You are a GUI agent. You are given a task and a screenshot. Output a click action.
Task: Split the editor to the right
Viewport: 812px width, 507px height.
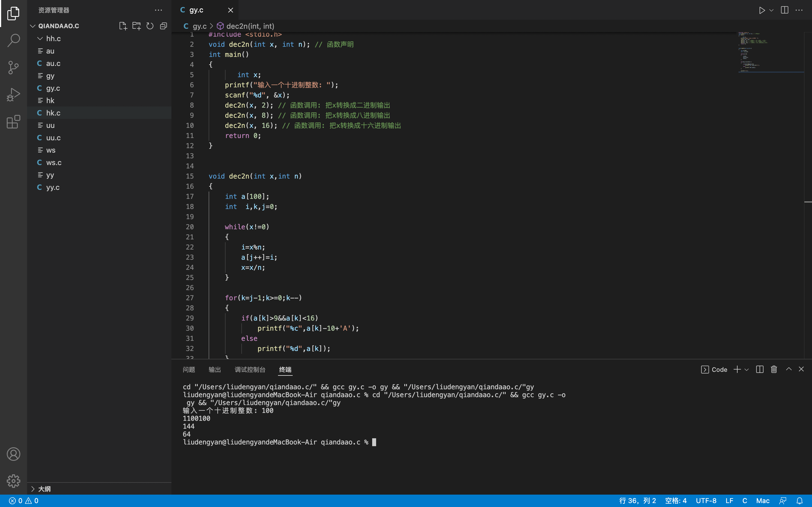[x=784, y=10]
